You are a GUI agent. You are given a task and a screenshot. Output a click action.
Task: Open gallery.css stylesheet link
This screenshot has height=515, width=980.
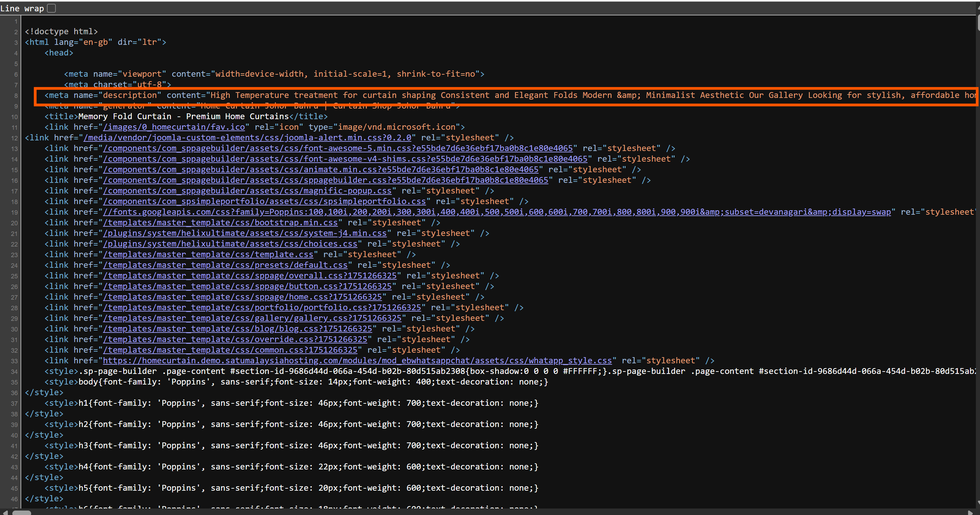click(252, 318)
